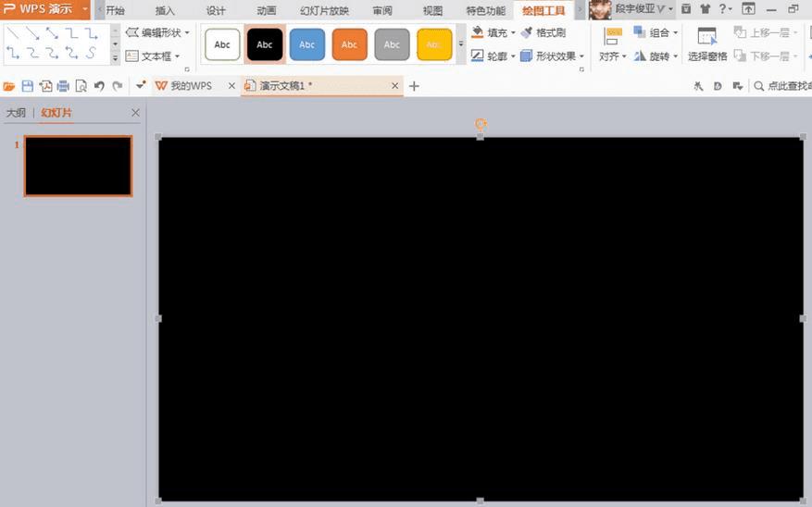Open the help question mark menu

(x=725, y=9)
